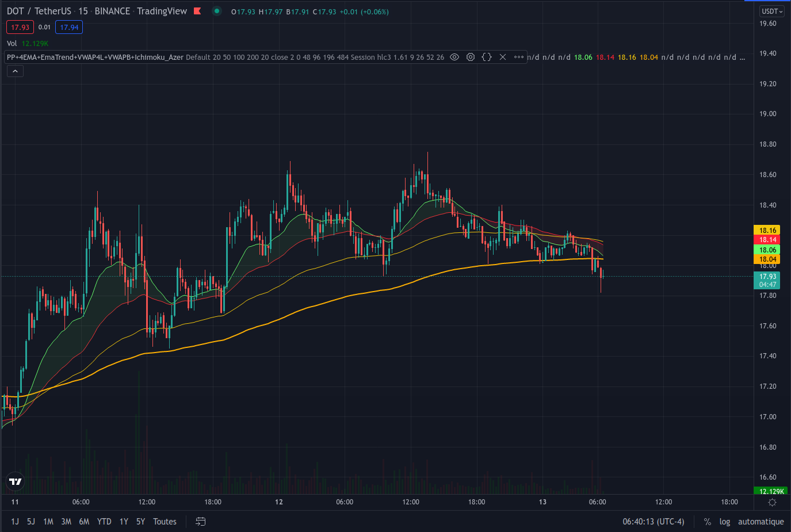
Task: Remove the indicator with the X icon
Action: (x=502, y=57)
